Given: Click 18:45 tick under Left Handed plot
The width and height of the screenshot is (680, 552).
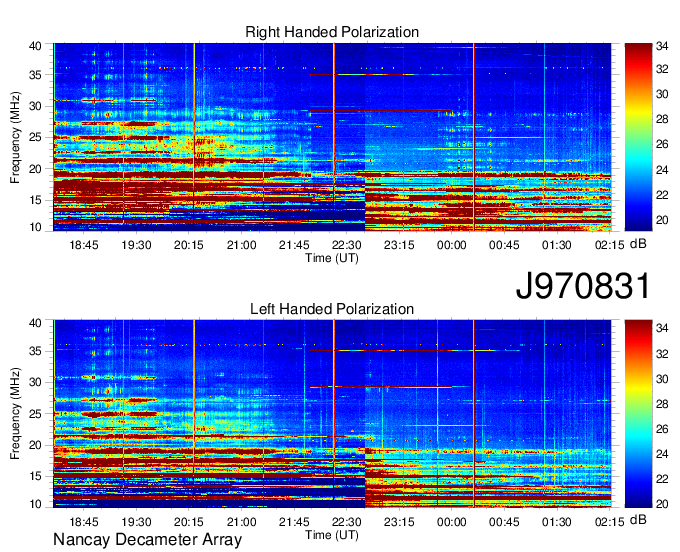Looking at the screenshot, I should click(84, 523).
